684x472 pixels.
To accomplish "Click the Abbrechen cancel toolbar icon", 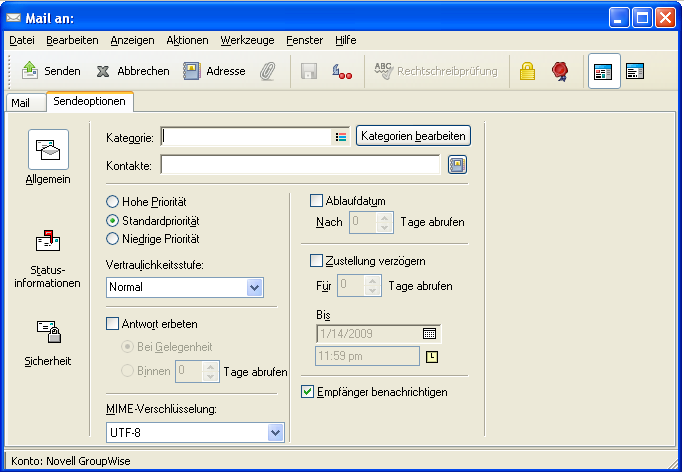I will pyautogui.click(x=103, y=71).
